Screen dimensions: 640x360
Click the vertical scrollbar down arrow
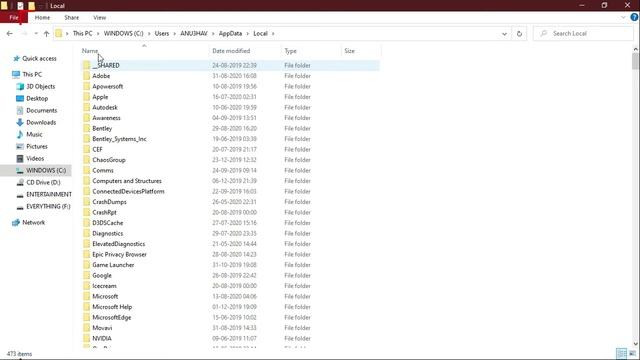(636, 344)
